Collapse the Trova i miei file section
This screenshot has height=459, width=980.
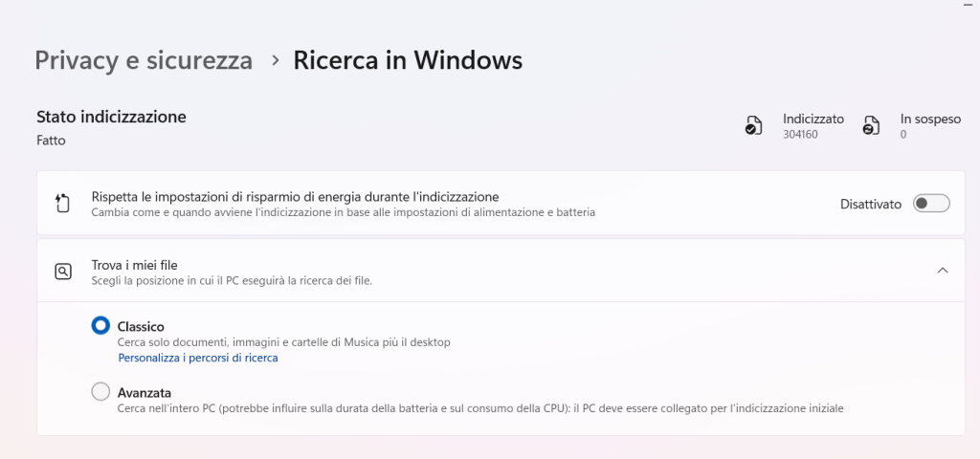point(943,271)
